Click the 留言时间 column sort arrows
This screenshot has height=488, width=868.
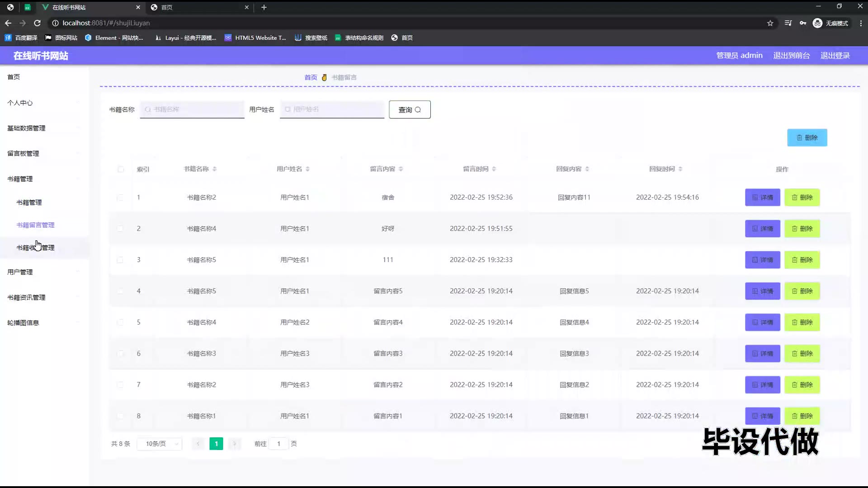494,169
